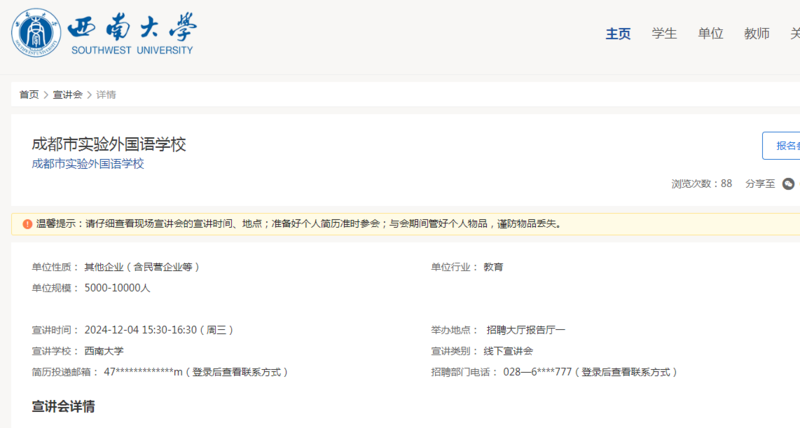Open the 主页 navigation tab
Viewport: 800px width, 428px height.
[618, 34]
